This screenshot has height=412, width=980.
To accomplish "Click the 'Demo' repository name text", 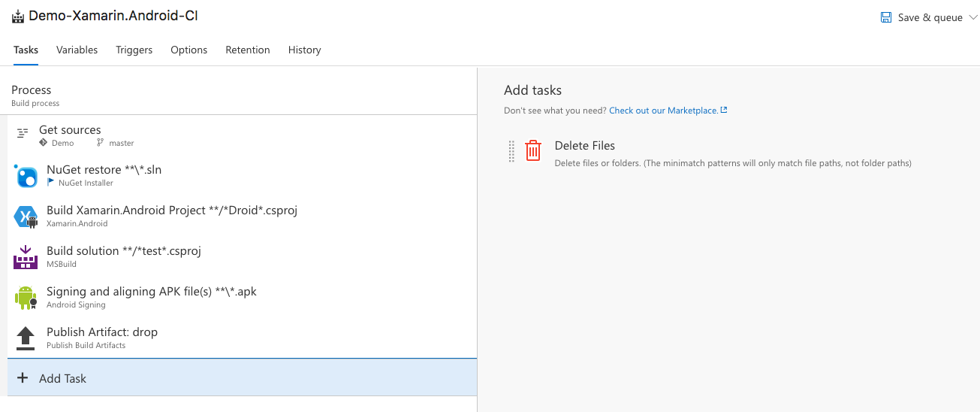I will tap(63, 143).
